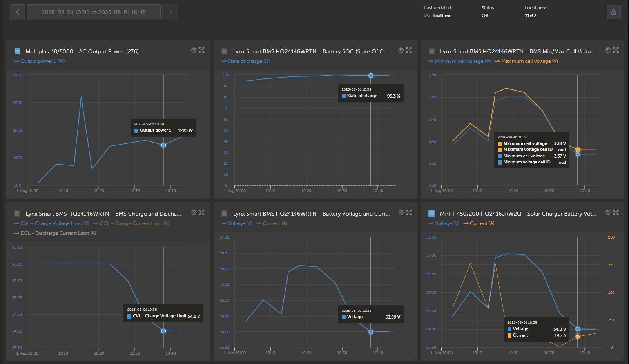629x364 pixels.
Task: Open settings gear of AC Output Power widget
Action: point(194,50)
